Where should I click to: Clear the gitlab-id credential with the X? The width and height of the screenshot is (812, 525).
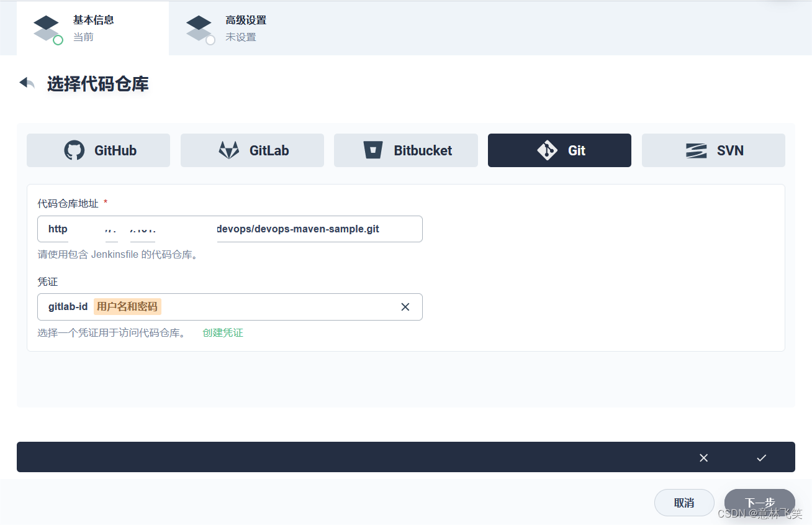pos(405,307)
